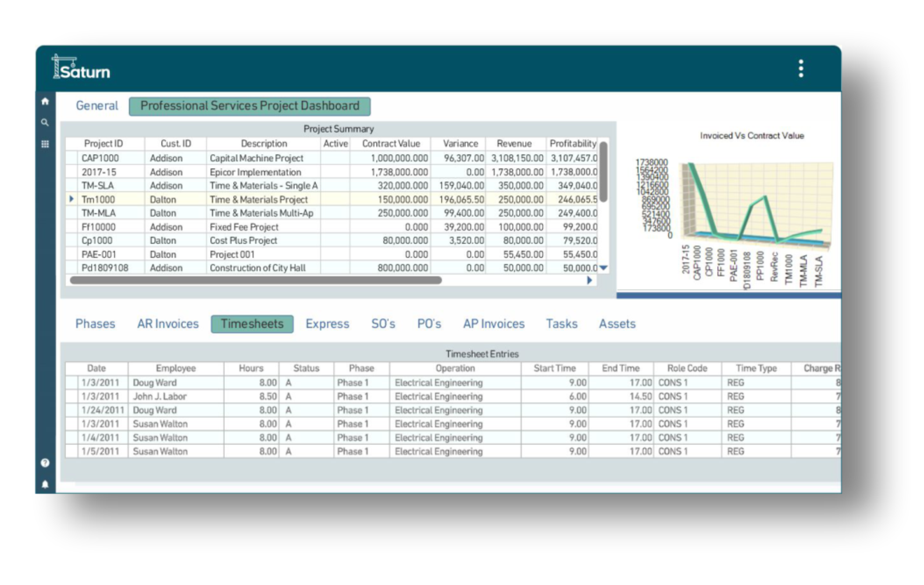This screenshot has height=585, width=924.
Task: Open search from the left sidebar
Action: point(44,123)
